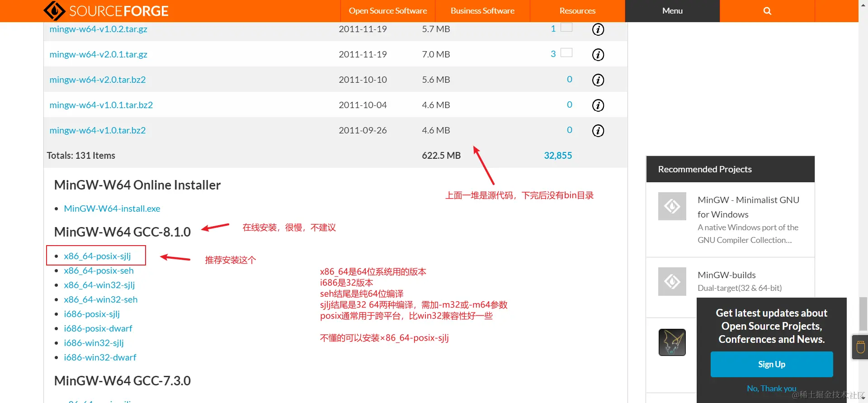Click weekly downloads count 1 for v1.0.2
The height and width of the screenshot is (403, 868).
[553, 29]
